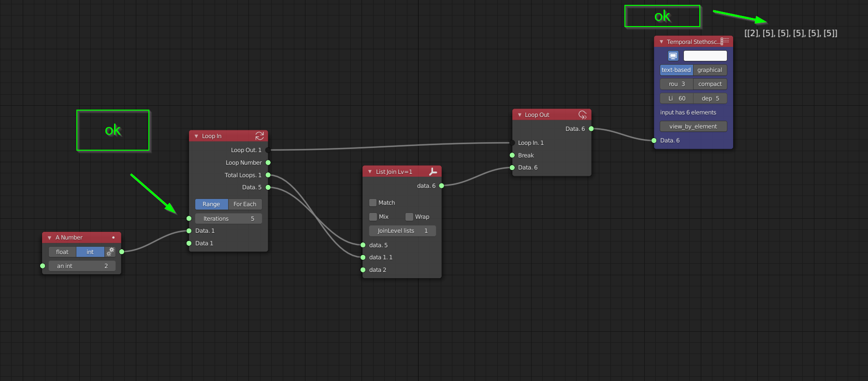
Task: Click the data. 6 output socket on List Join
Action: click(441, 186)
